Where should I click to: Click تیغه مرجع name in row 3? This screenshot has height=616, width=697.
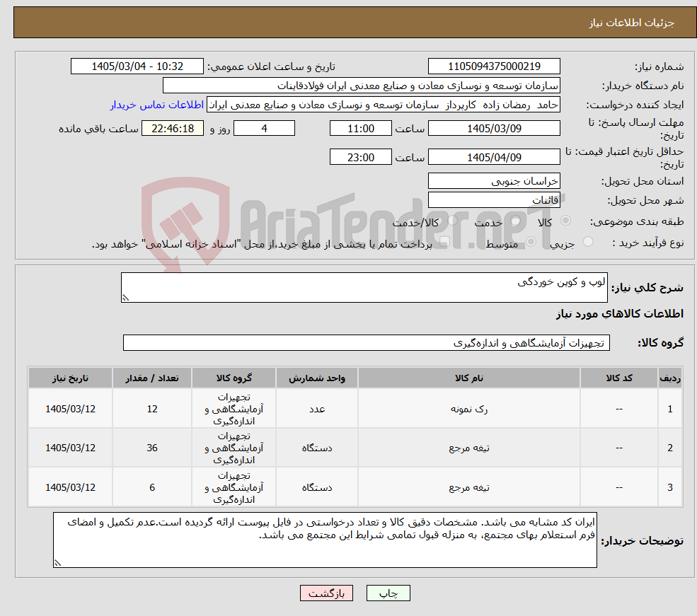tap(469, 487)
